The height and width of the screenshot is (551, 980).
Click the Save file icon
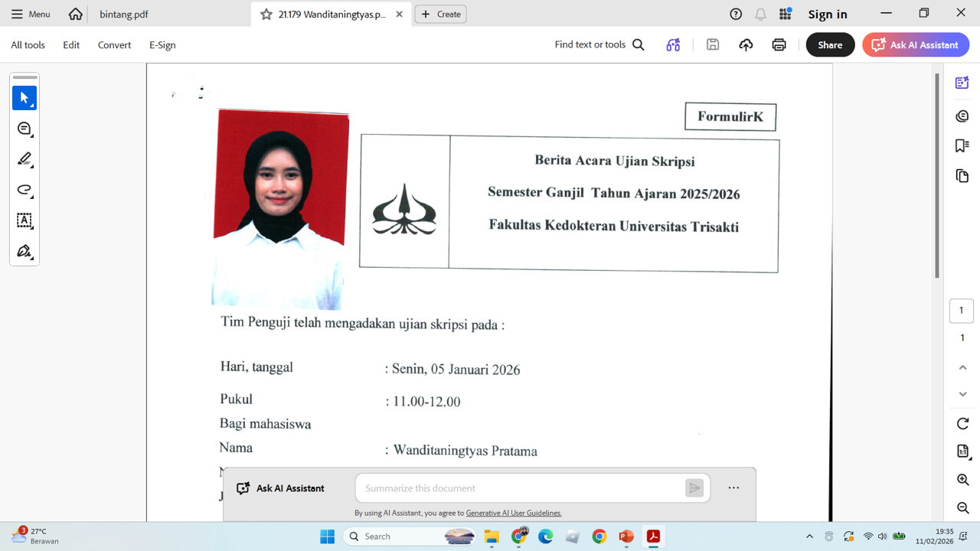(713, 45)
